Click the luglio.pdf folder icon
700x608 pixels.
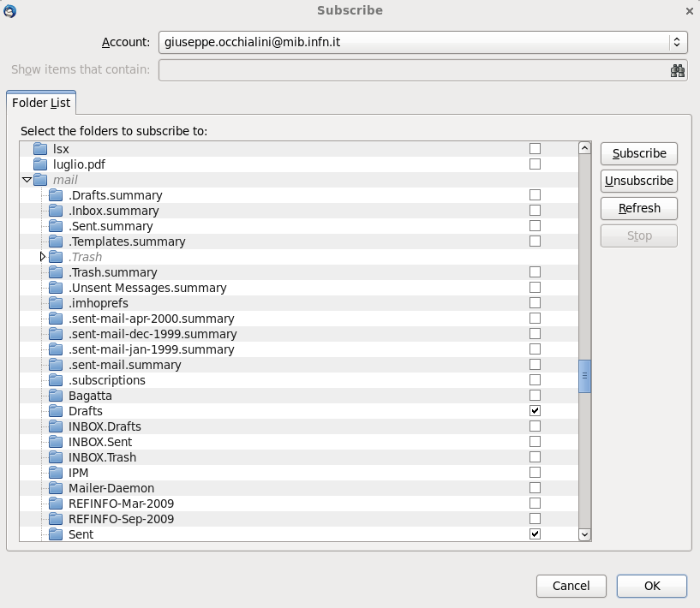tap(40, 164)
